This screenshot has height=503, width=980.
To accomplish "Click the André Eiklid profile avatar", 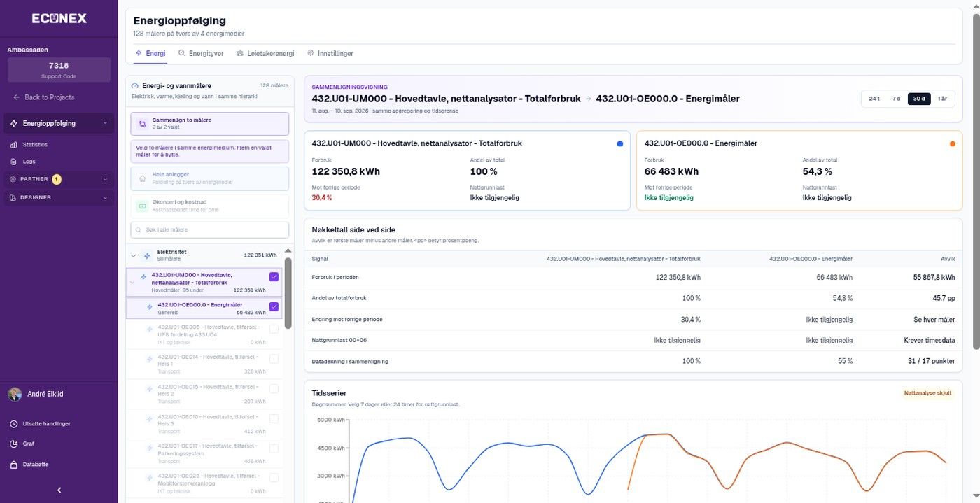I will click(x=15, y=394).
